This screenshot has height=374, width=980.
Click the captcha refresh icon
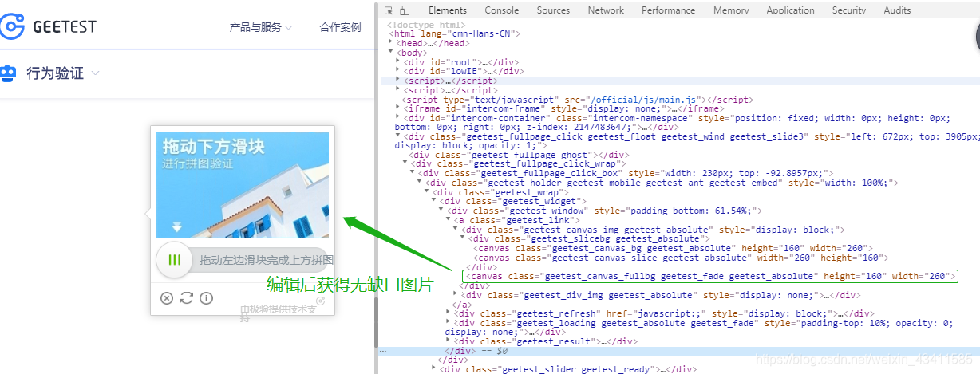pyautogui.click(x=187, y=298)
